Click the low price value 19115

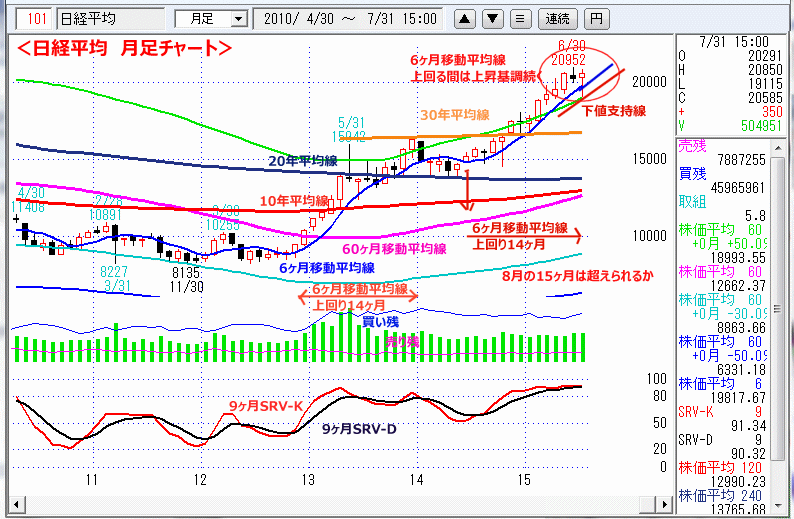(765, 84)
